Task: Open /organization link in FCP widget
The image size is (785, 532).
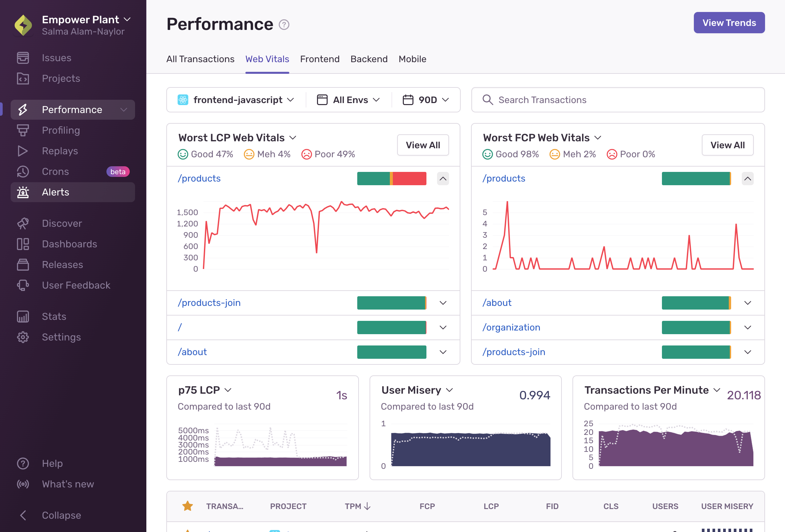Action: 511,328
